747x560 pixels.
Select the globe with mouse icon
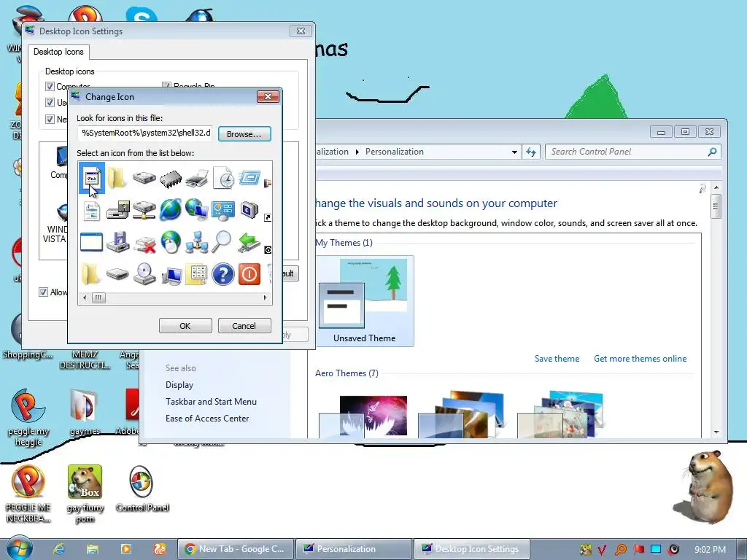[x=171, y=242]
